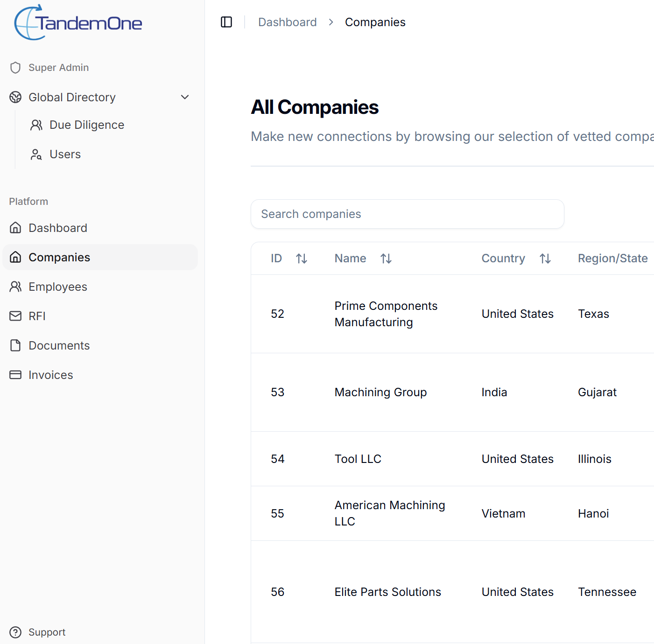Click the Documents file icon
Screen dimensions: 654x644
click(15, 345)
